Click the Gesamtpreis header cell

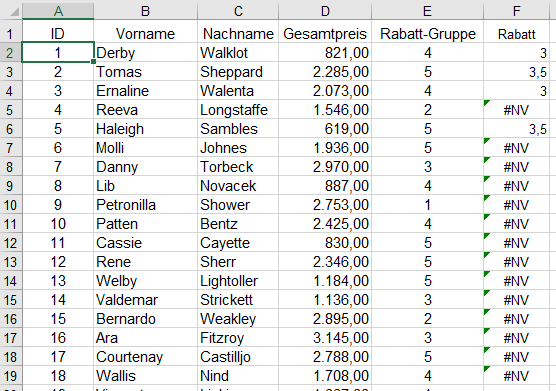(x=325, y=34)
